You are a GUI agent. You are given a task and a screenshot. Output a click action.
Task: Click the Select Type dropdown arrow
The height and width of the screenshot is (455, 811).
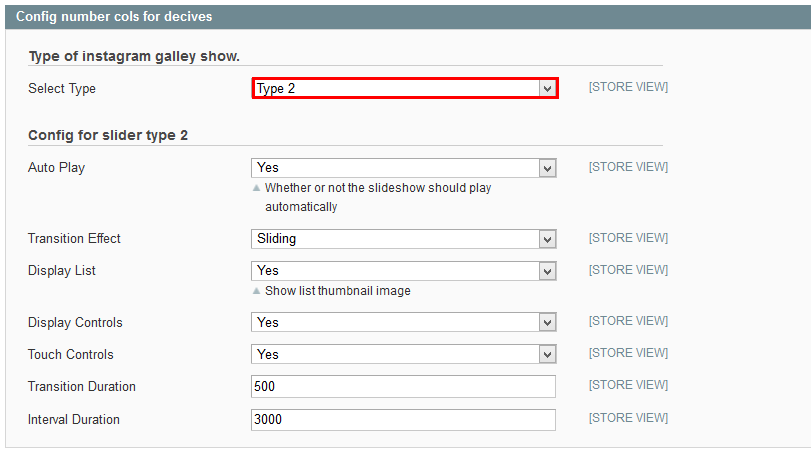(547, 89)
